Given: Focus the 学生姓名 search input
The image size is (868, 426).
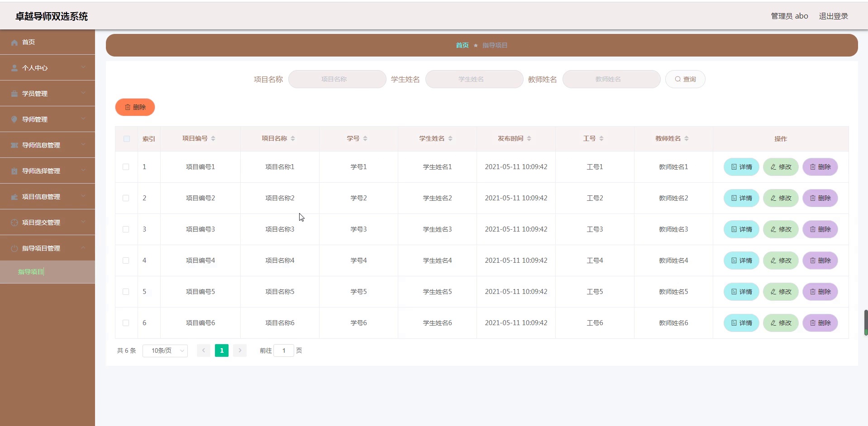Looking at the screenshot, I should [x=474, y=79].
